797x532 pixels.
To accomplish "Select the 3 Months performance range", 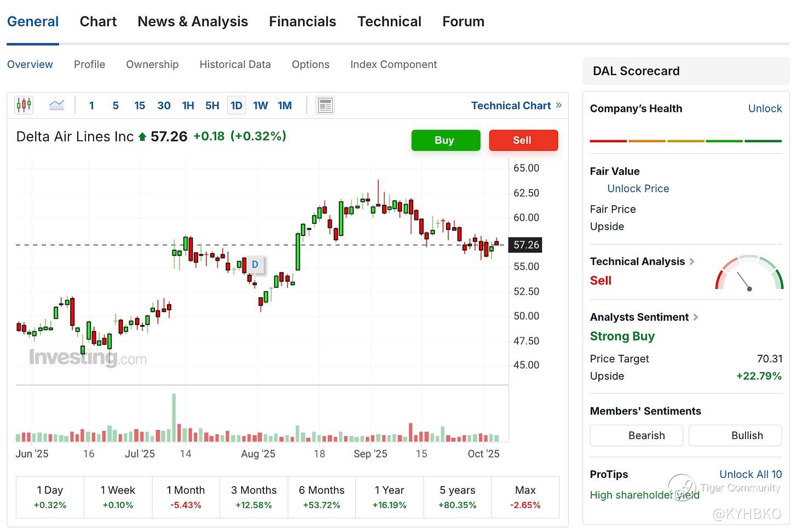I will (x=254, y=497).
